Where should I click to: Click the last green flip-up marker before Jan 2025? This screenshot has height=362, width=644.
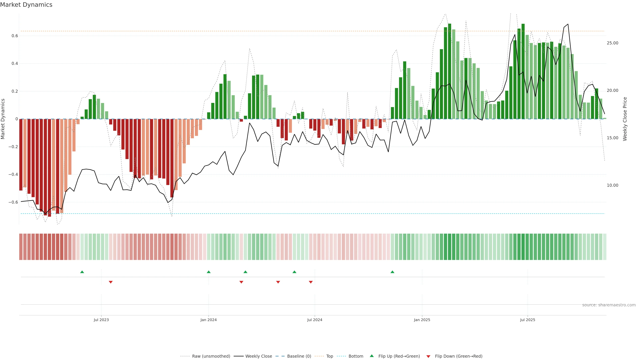(x=392, y=272)
